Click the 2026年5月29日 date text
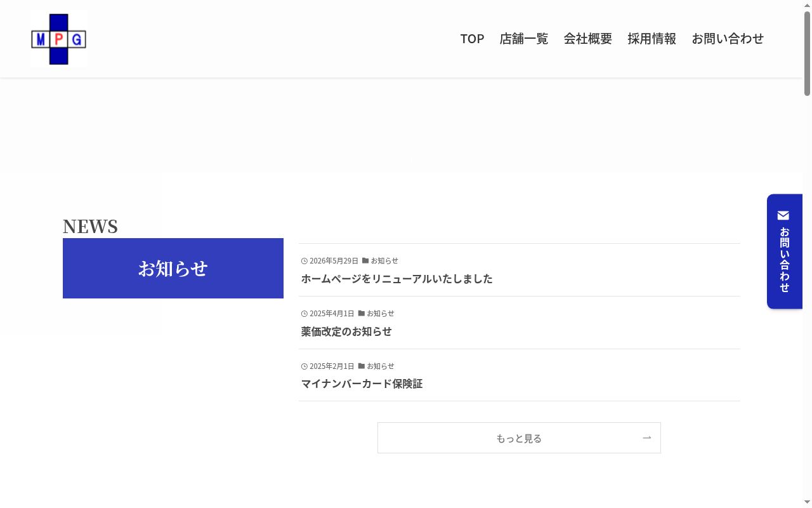 tap(334, 261)
